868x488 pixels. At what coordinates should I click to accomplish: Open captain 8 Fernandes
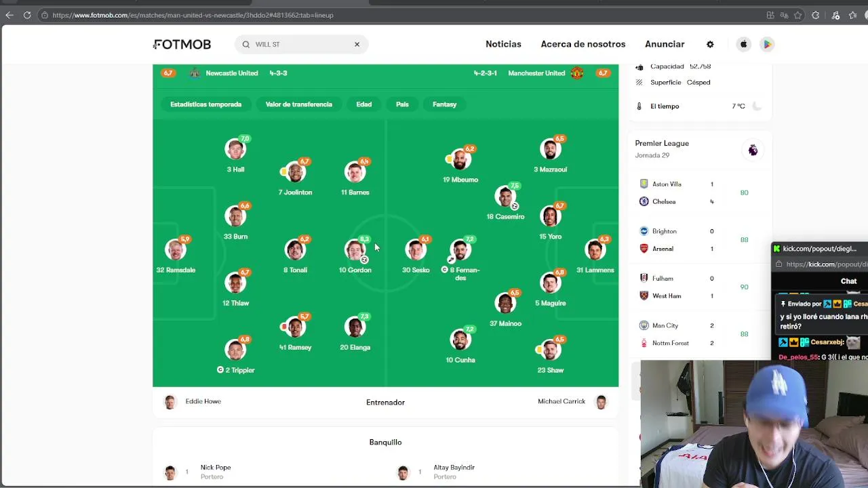pos(460,258)
